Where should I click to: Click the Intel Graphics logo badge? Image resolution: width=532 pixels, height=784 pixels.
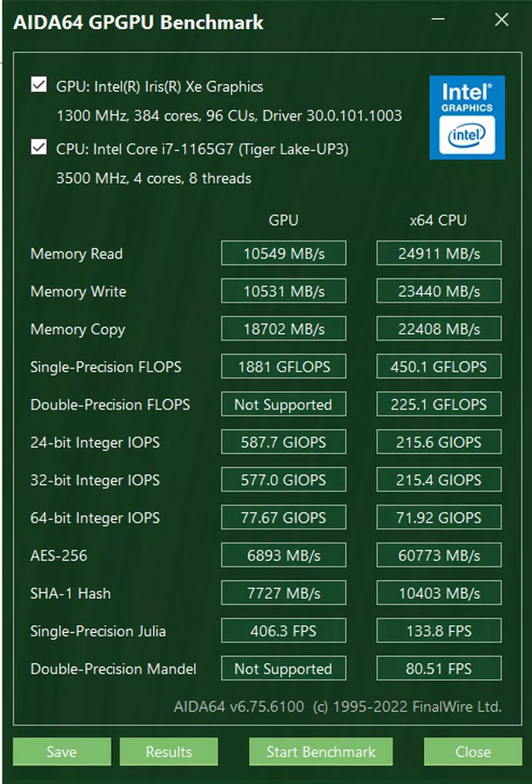(467, 117)
